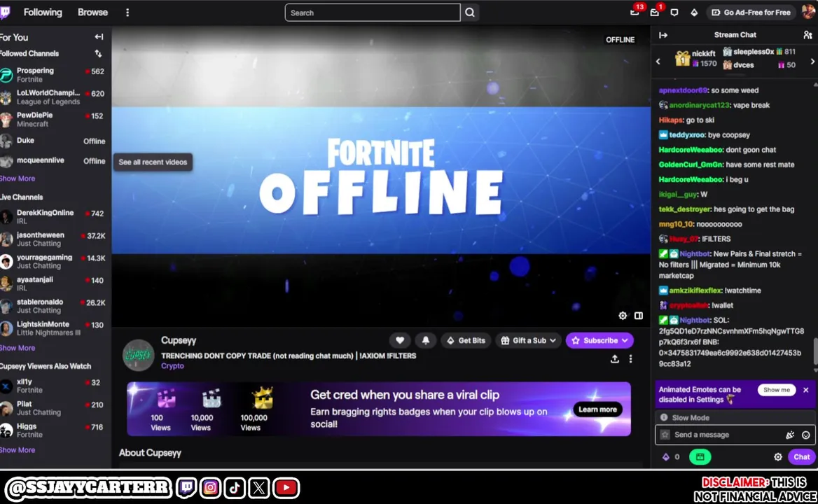Select LoLWorldChampi... channel in sidebar

tap(54, 97)
